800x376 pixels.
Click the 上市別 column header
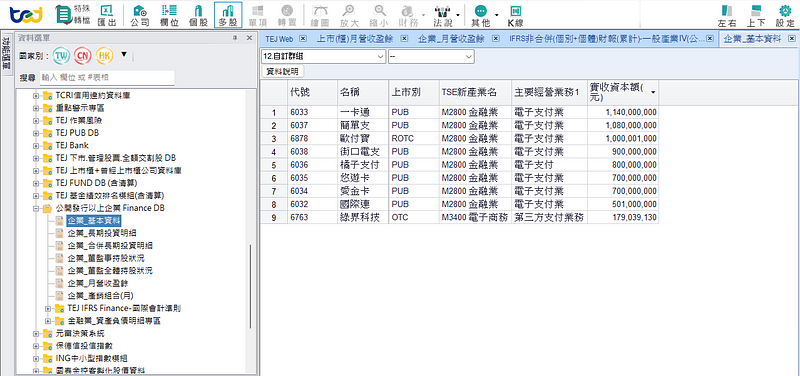point(414,92)
